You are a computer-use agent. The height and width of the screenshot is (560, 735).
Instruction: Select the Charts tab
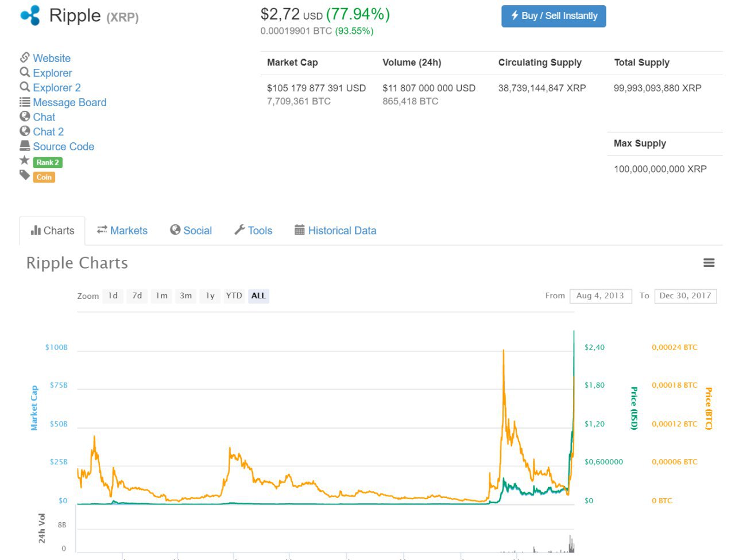click(x=52, y=231)
